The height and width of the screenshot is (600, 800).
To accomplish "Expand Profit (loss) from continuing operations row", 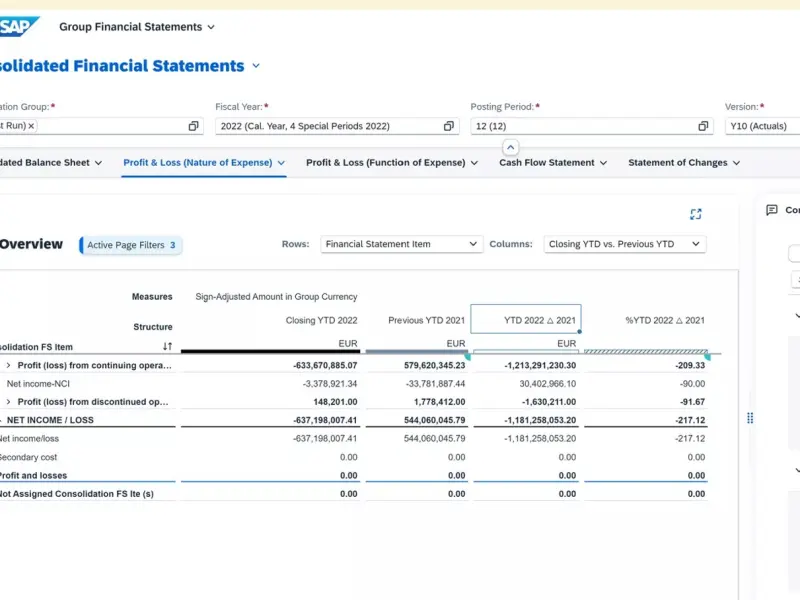I will coord(9,366).
